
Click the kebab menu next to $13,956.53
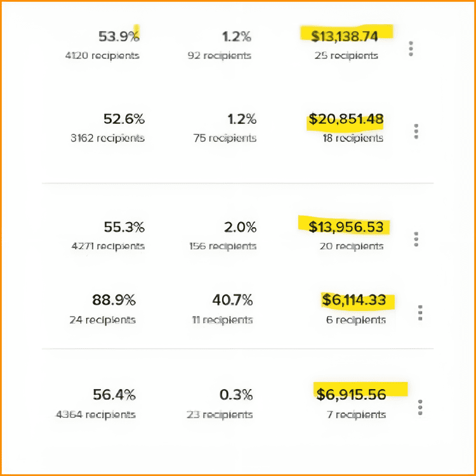click(416, 239)
